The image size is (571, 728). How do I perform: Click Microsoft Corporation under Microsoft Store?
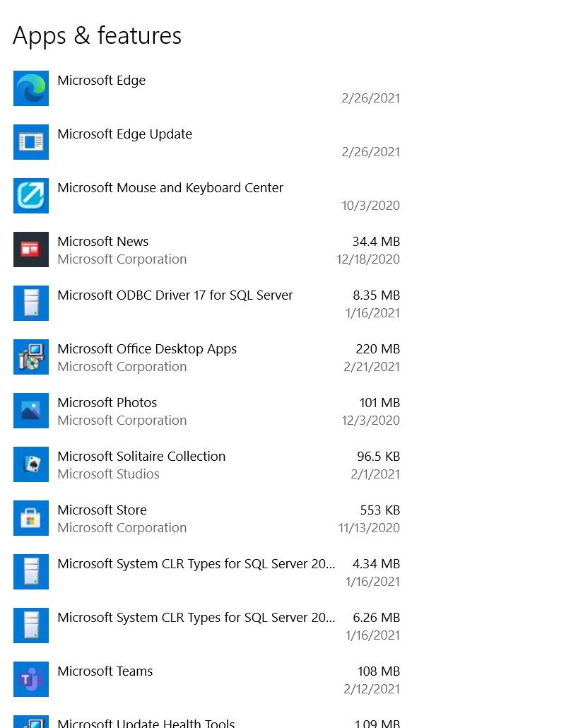(x=122, y=528)
